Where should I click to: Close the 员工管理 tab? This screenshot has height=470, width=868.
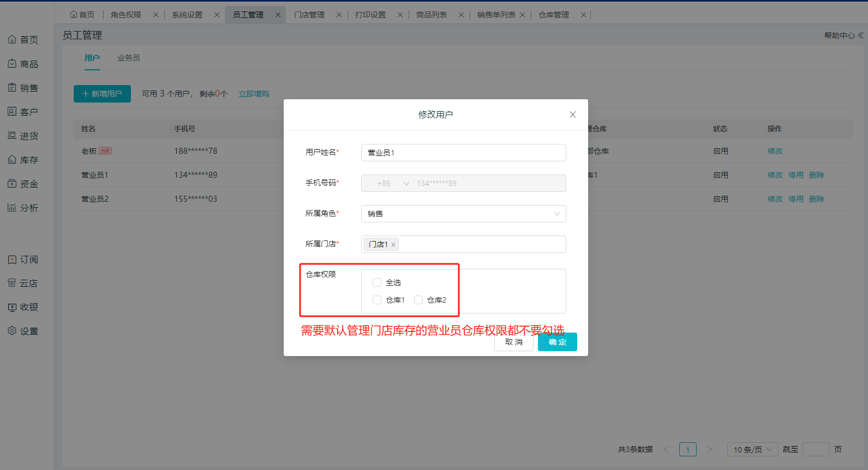278,15
